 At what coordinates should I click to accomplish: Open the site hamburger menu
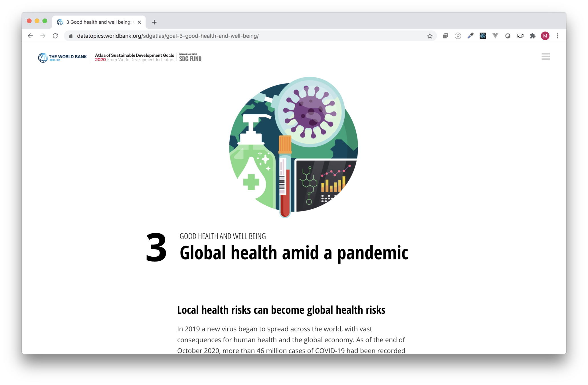click(545, 56)
